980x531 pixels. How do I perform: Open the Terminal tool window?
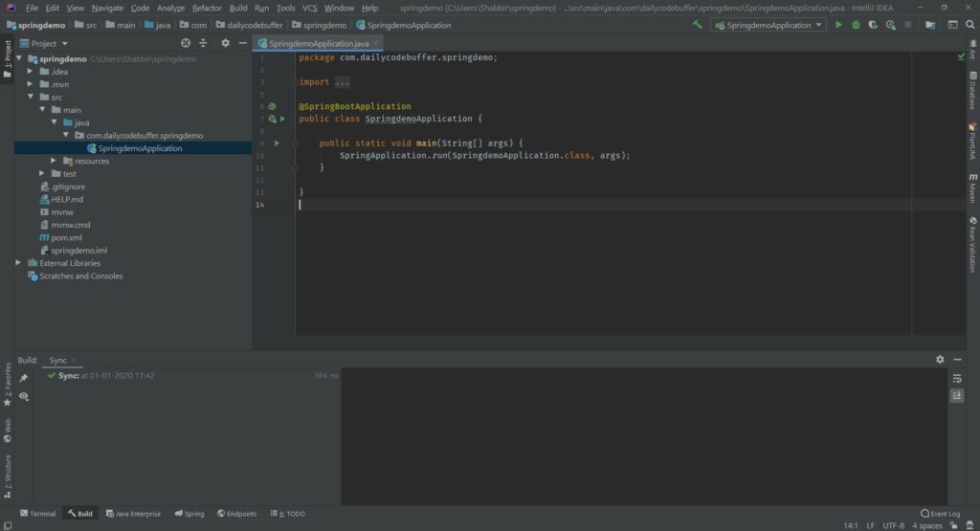tap(38, 514)
